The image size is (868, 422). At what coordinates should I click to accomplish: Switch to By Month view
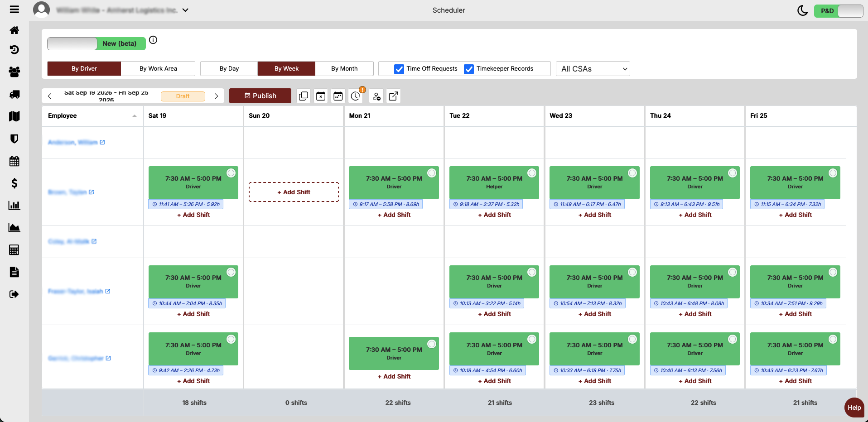tap(344, 69)
